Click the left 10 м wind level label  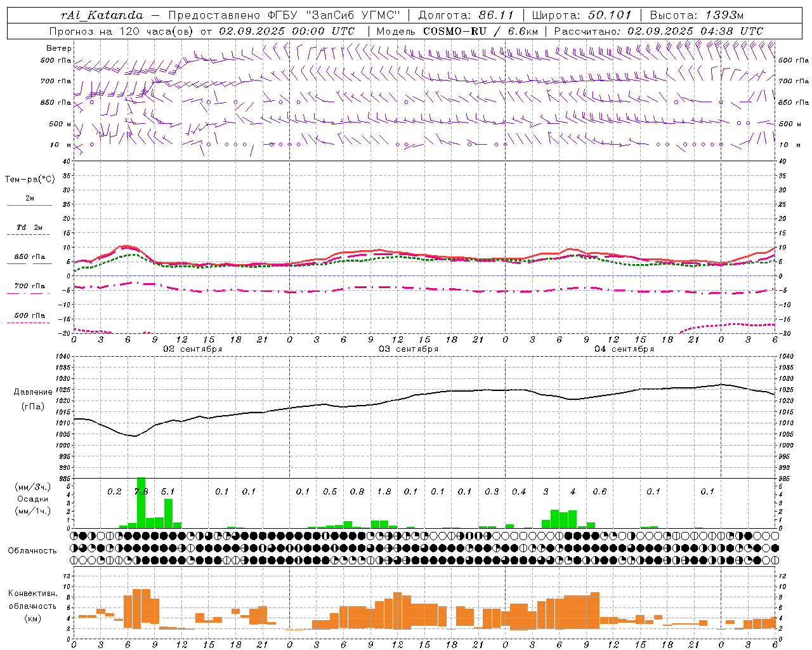(62, 145)
